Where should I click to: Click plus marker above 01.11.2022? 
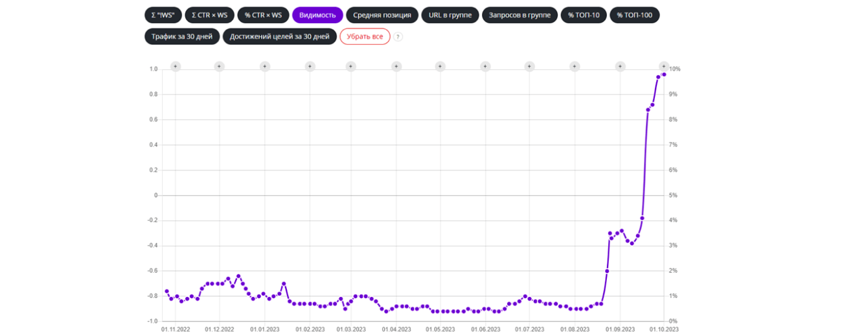pos(175,66)
